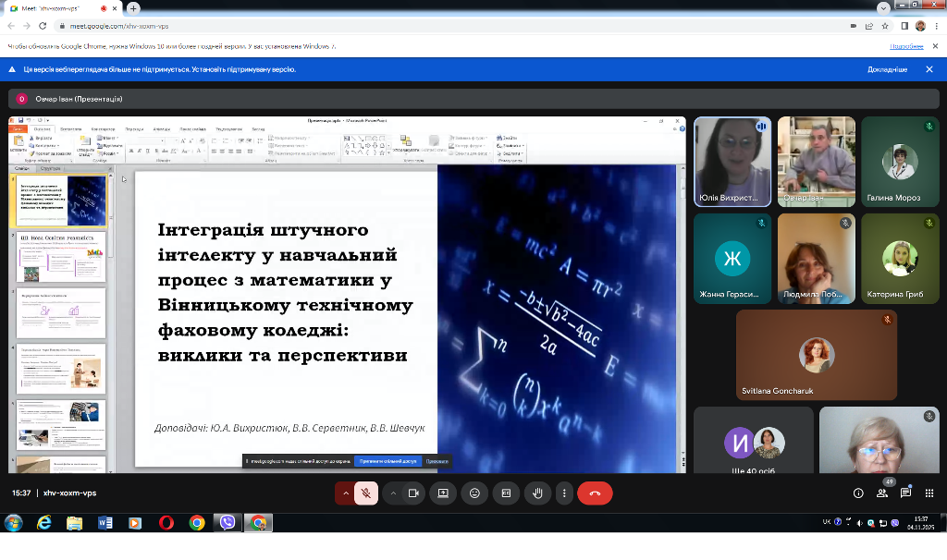Open the meeting details info icon
The height and width of the screenshot is (560, 947).
[859, 493]
